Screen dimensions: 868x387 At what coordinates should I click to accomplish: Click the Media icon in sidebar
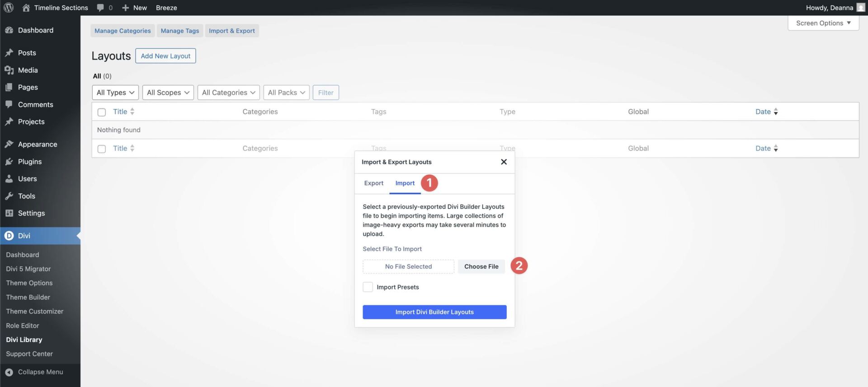pyautogui.click(x=9, y=70)
